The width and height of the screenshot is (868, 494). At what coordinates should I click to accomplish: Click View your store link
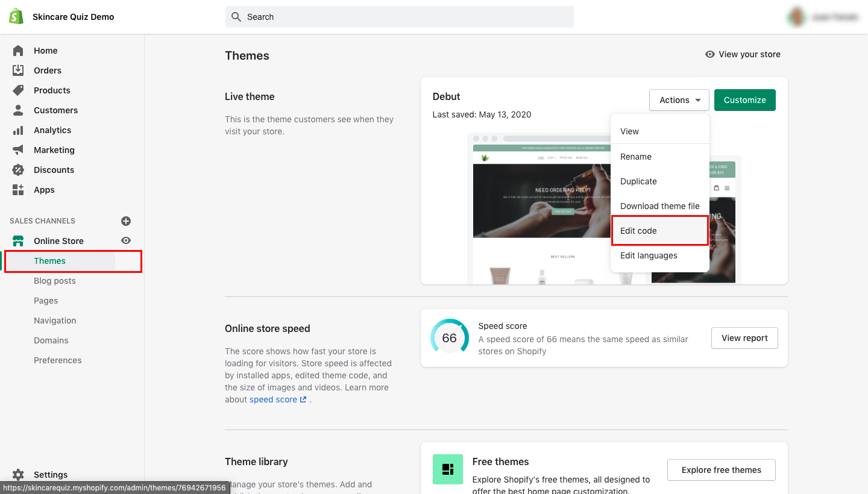pos(743,54)
